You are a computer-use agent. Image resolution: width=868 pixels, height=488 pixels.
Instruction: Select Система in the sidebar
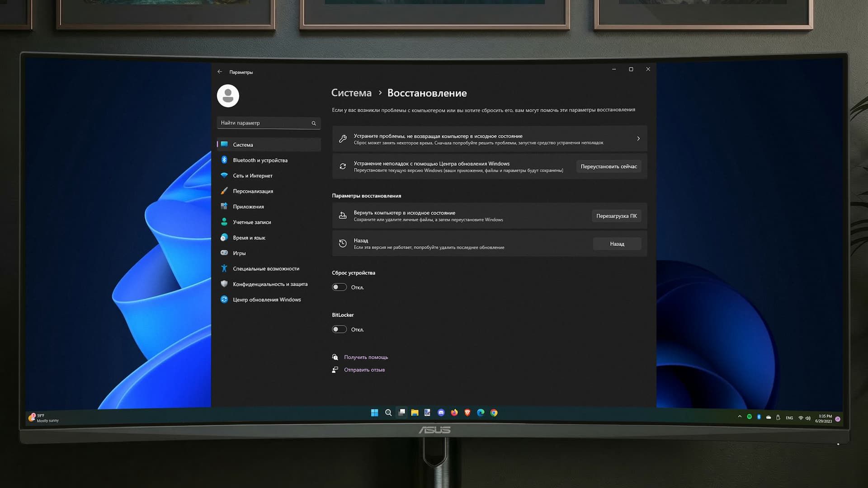coord(269,145)
